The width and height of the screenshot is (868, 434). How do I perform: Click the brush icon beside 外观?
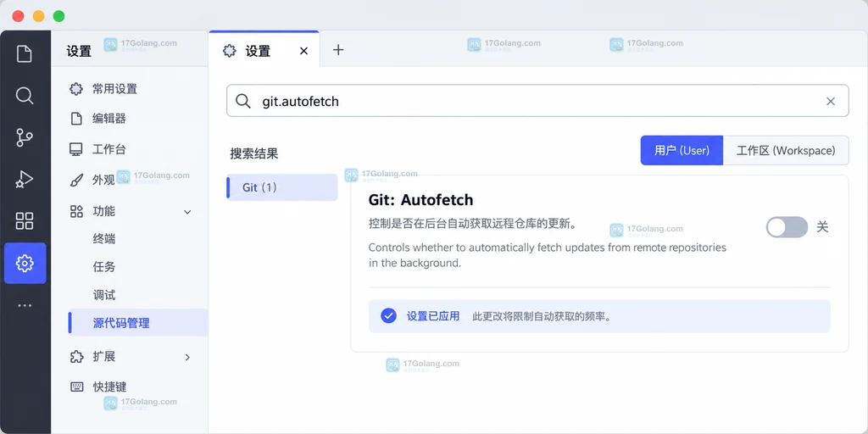76,180
